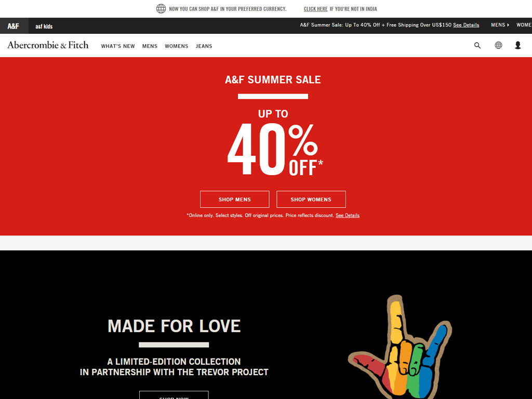Switch to the A&F brand tab

coord(13,26)
